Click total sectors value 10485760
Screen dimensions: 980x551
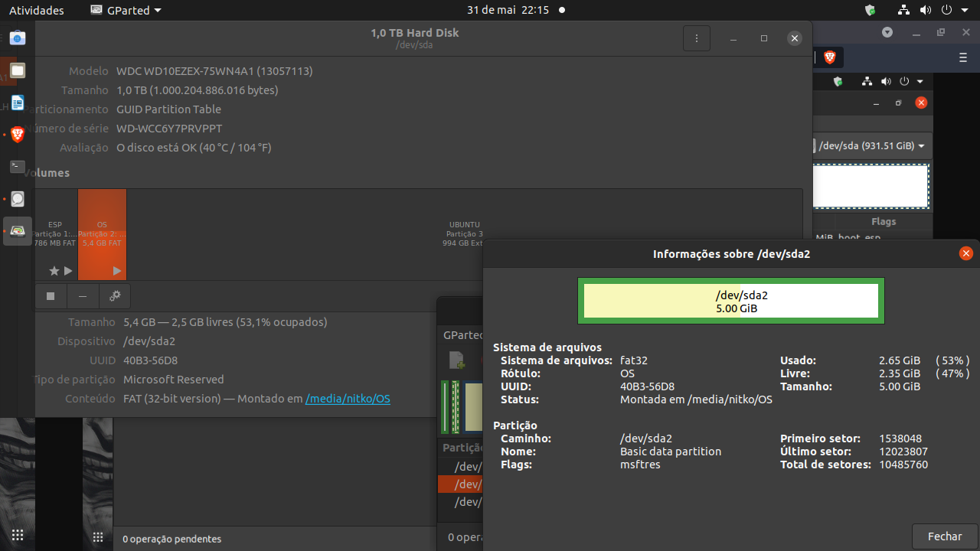[903, 465]
